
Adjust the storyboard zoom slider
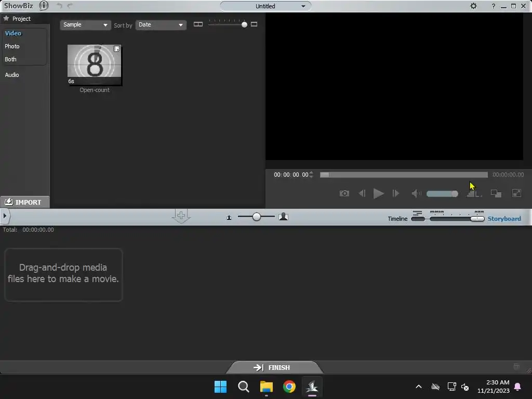point(257,217)
